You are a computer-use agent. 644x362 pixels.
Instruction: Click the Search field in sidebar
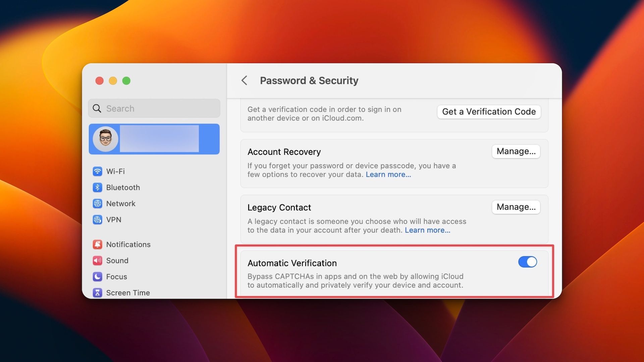154,108
